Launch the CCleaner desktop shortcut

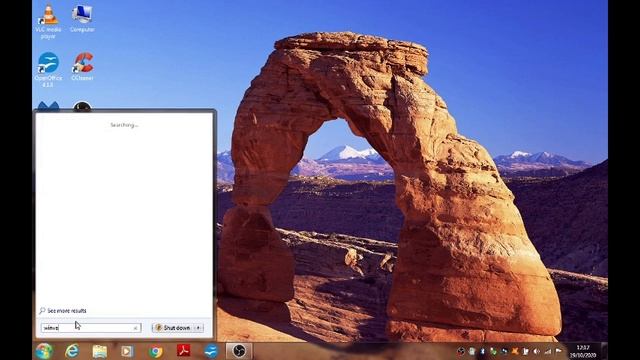pyautogui.click(x=82, y=67)
